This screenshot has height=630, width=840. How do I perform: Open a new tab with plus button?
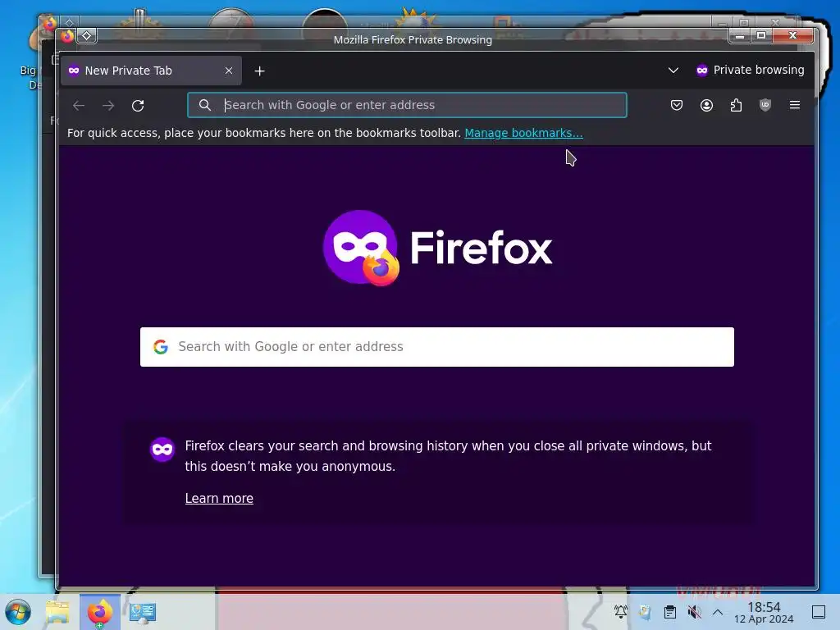click(260, 71)
